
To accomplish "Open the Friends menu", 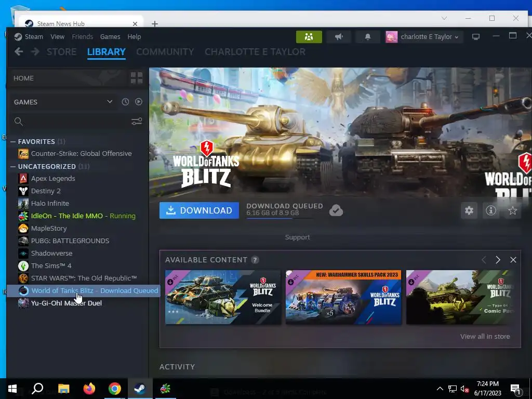I will point(82,37).
